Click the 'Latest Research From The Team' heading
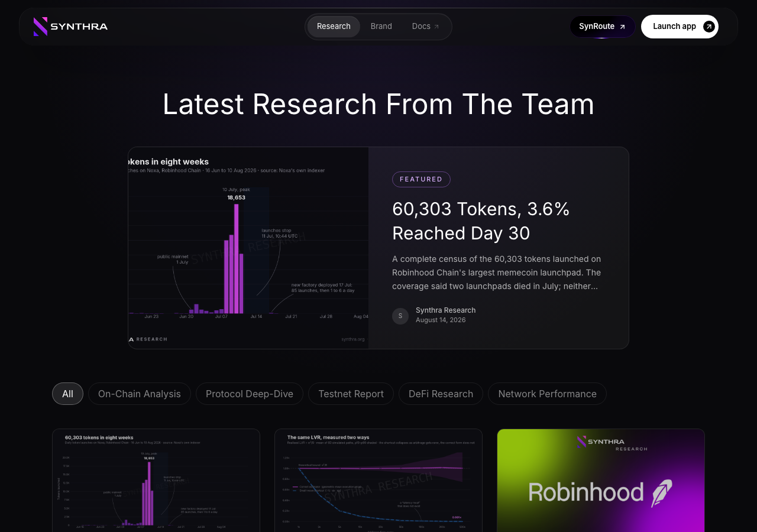Image resolution: width=757 pixels, height=532 pixels. pyautogui.click(x=378, y=104)
